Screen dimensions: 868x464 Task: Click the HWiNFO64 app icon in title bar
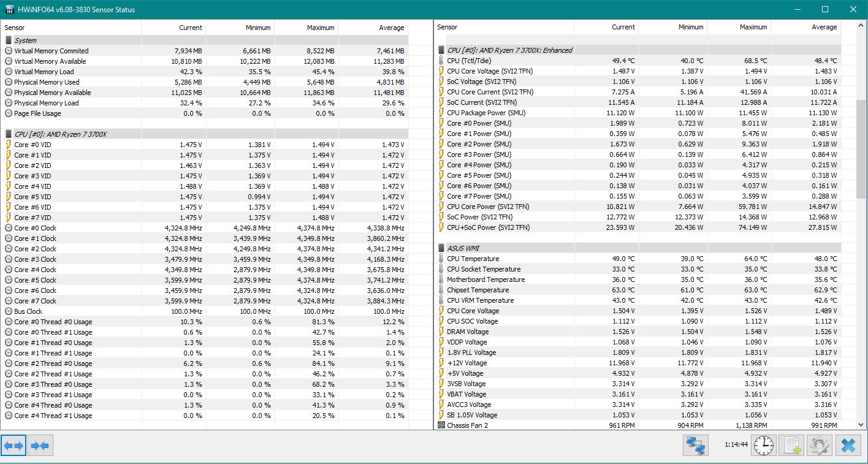pos(10,9)
